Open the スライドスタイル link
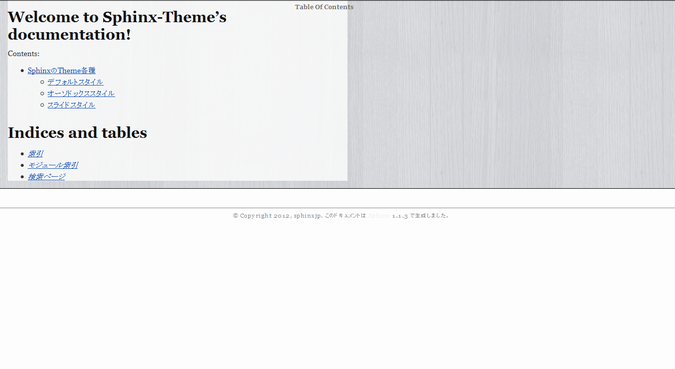 pos(71,105)
